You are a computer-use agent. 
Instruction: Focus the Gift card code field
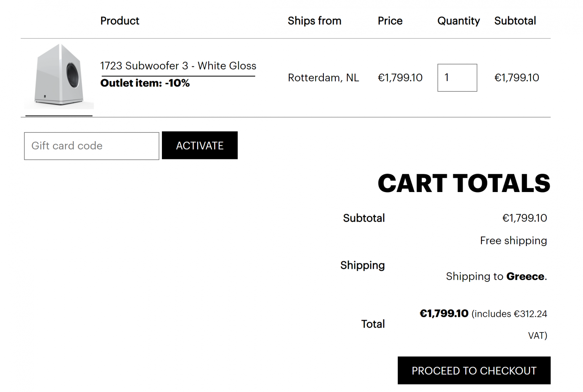91,146
